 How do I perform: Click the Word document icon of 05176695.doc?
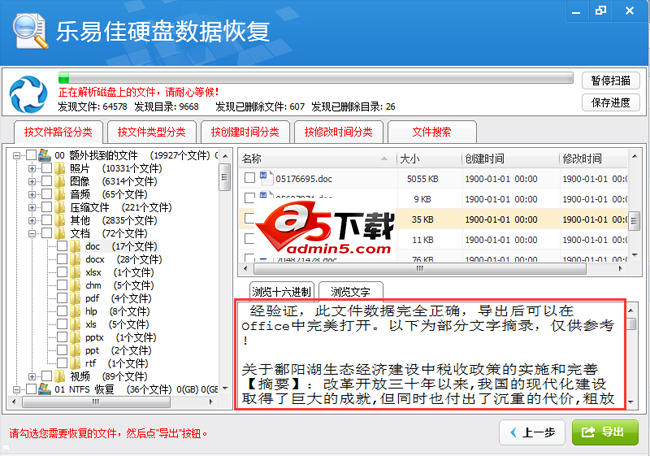(266, 178)
